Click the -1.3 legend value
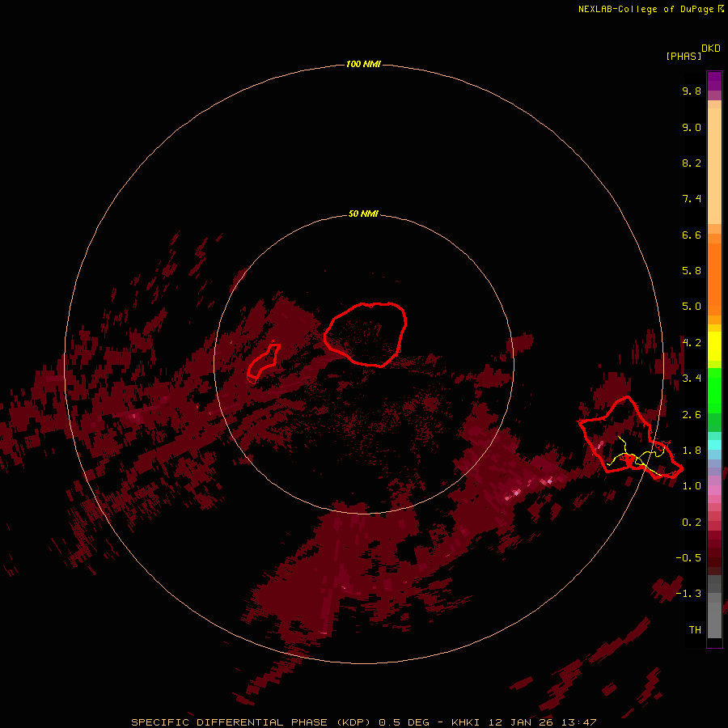 pyautogui.click(x=688, y=594)
